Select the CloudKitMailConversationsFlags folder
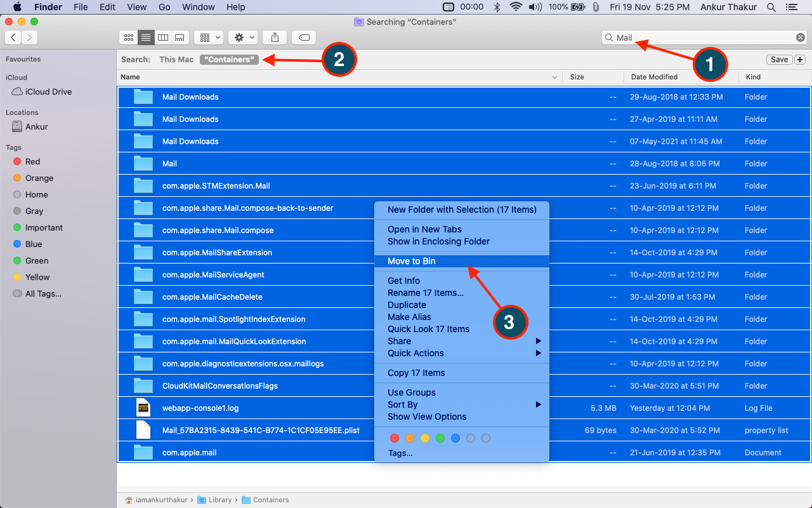The image size is (812, 508). tap(464, 385)
